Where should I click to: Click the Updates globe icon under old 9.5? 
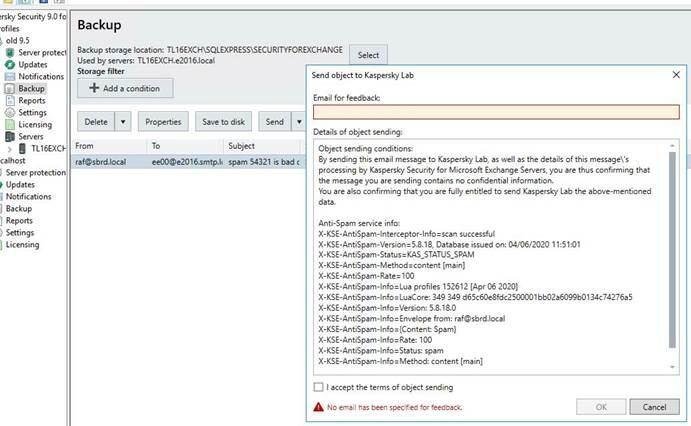coord(10,64)
